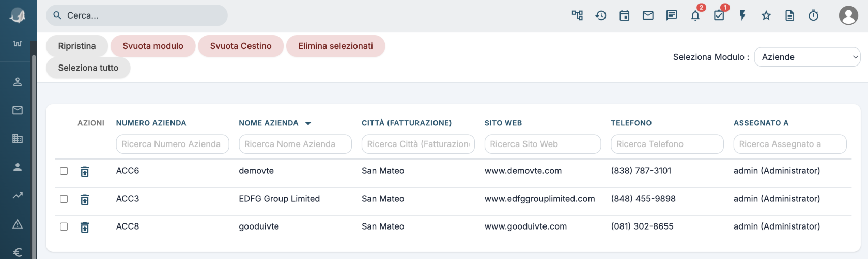Open the top bar mail icon
The width and height of the screenshot is (868, 259).
[648, 15]
